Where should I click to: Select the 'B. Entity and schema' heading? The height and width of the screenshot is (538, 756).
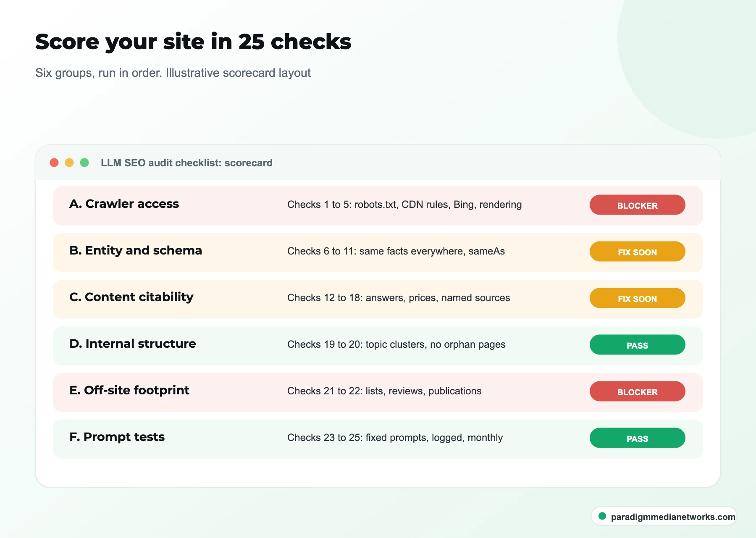136,250
